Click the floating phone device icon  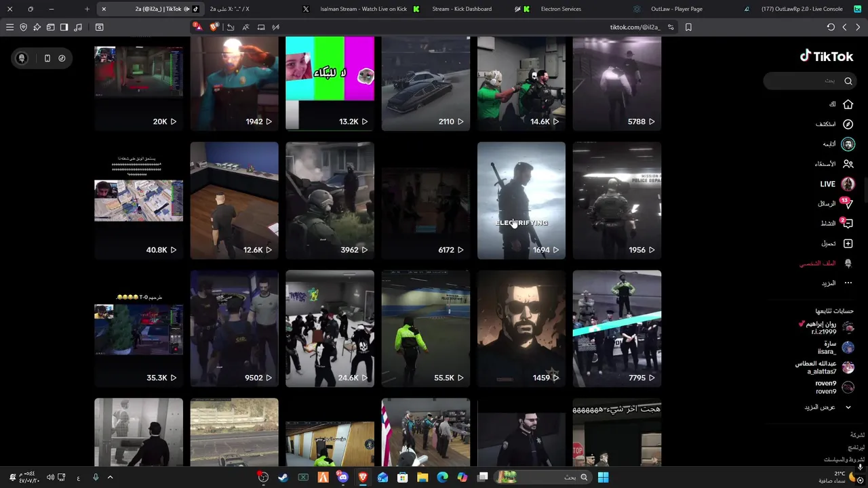click(47, 58)
